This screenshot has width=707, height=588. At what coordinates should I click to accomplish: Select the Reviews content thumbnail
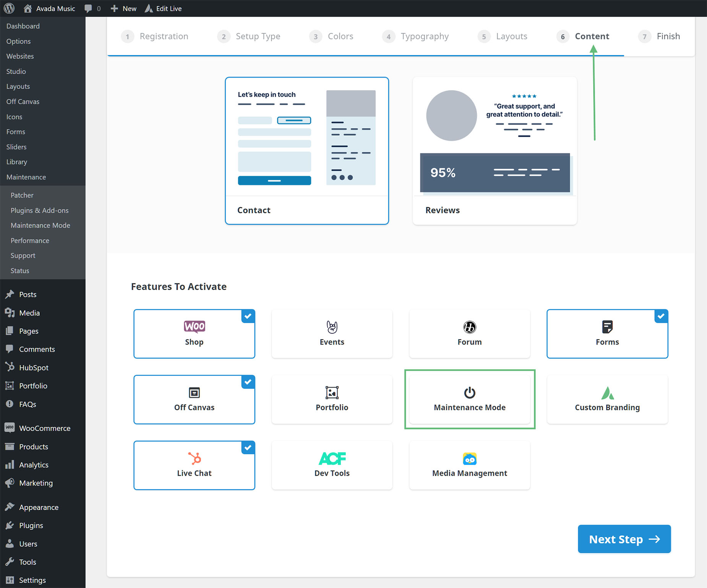(495, 151)
